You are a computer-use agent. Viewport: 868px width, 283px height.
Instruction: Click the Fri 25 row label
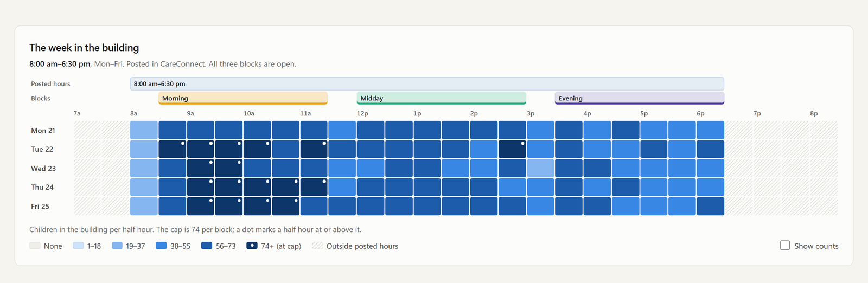point(40,207)
